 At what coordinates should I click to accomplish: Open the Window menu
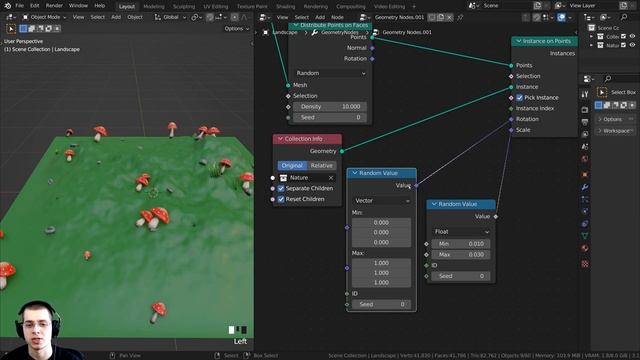pyautogui.click(x=78, y=6)
